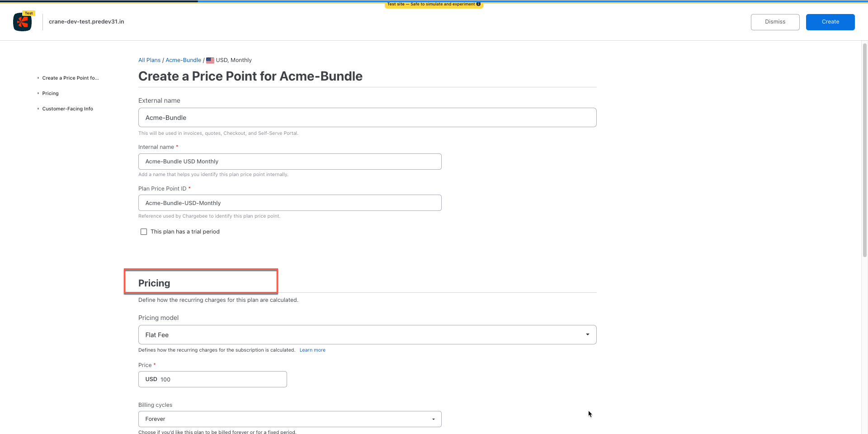Click the page vertical scrollbar
This screenshot has width=868, height=434.
pos(864,149)
